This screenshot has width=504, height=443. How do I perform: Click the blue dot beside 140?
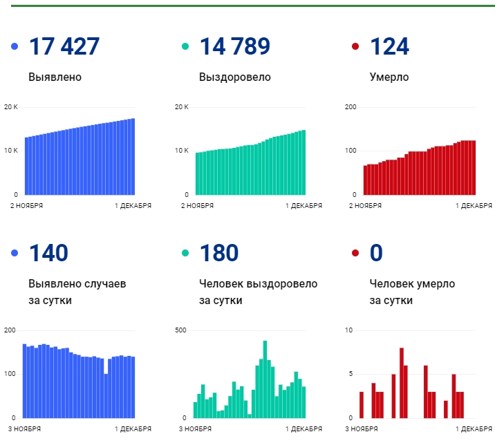click(15, 253)
